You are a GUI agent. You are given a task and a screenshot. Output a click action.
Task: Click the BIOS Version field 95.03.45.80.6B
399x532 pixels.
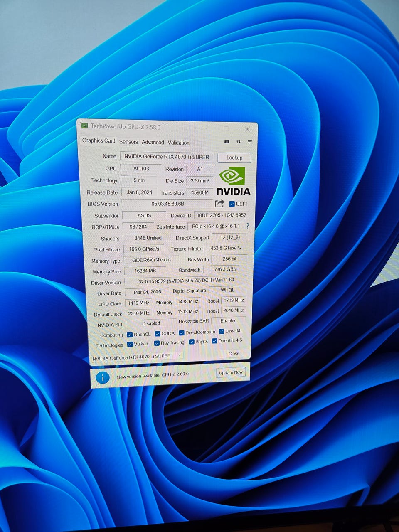pos(167,204)
